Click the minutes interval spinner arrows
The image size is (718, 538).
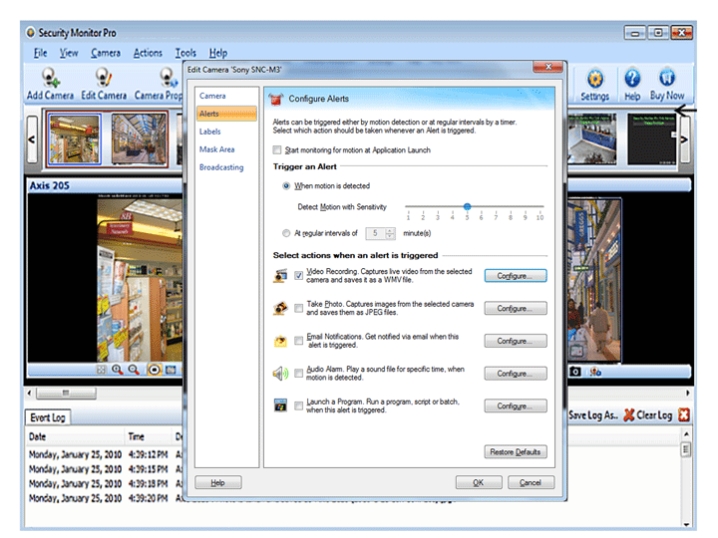tap(390, 233)
